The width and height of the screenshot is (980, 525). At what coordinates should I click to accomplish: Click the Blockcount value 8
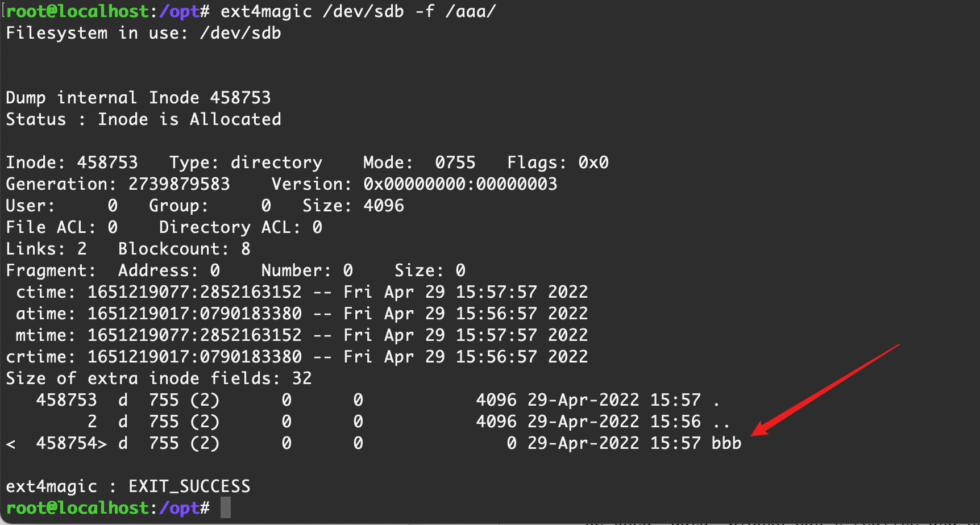coord(246,249)
